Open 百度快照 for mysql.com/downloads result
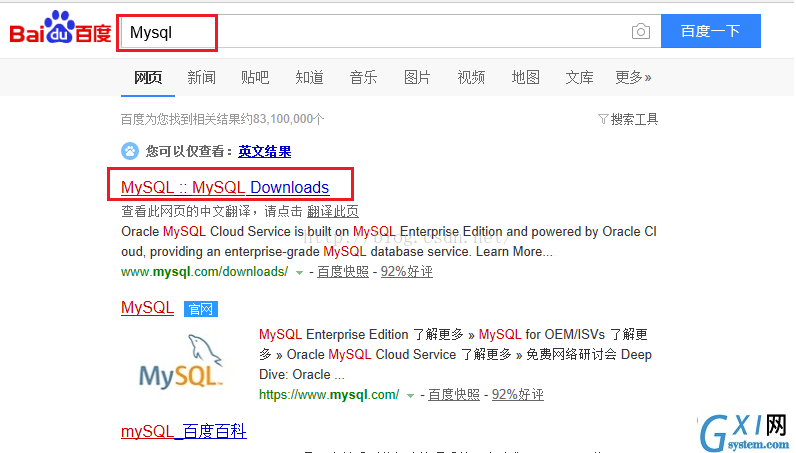 pos(343,272)
